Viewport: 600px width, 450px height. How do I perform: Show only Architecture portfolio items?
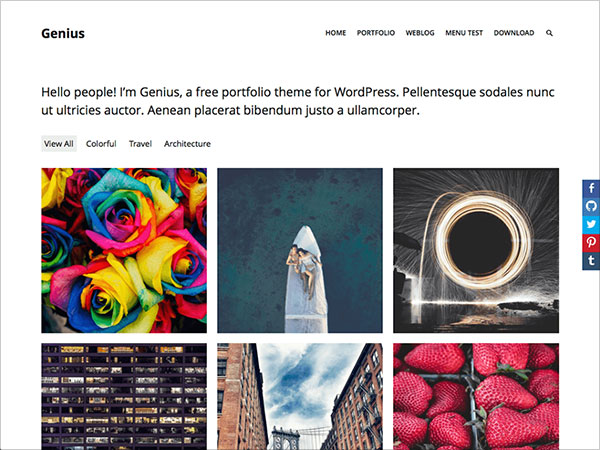pyautogui.click(x=187, y=143)
